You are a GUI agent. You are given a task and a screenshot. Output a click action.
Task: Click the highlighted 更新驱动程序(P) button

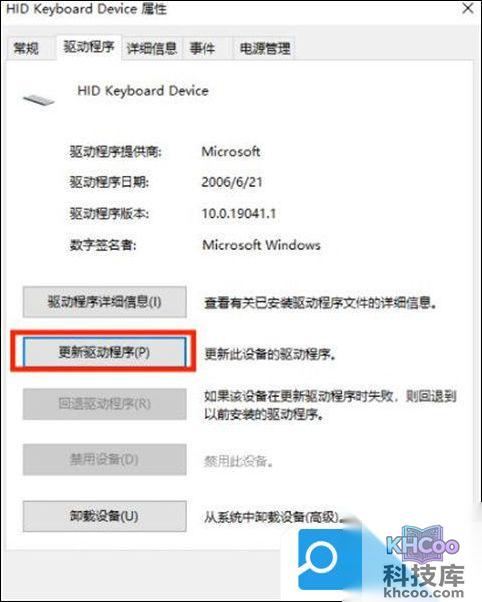[104, 352]
